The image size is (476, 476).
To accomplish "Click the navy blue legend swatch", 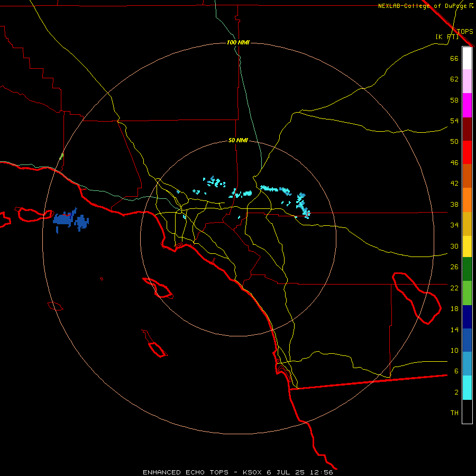I will [467, 317].
